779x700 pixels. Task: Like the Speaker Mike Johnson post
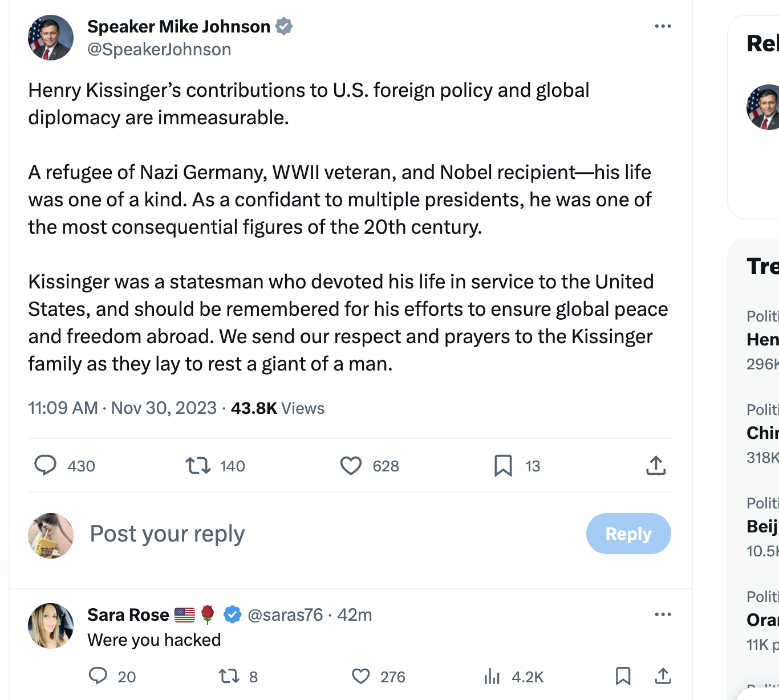point(351,466)
